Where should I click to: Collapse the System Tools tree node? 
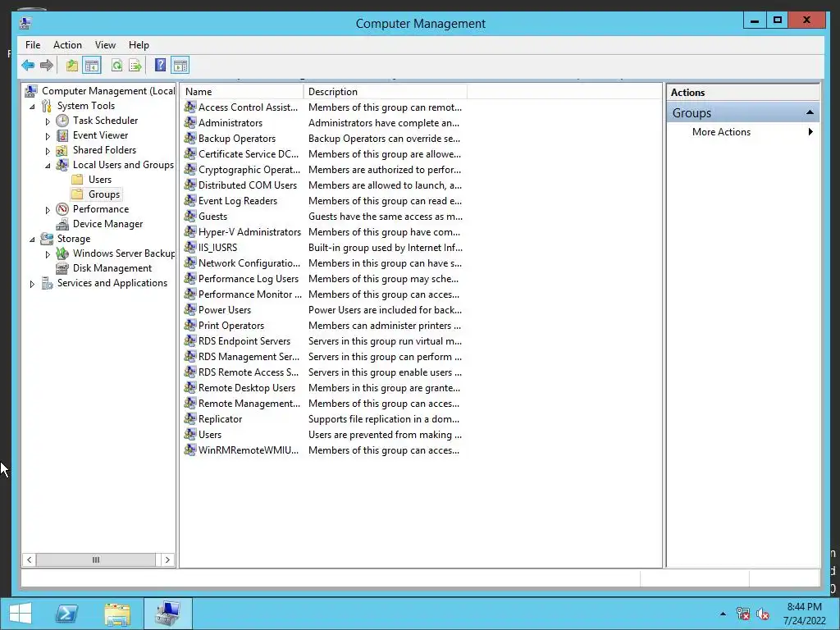[32, 107]
